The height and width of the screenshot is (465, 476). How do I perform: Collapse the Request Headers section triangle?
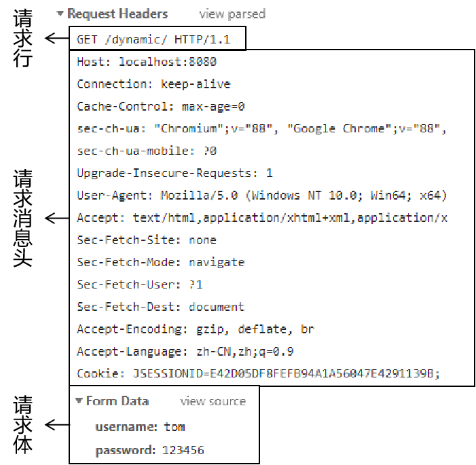[x=60, y=14]
